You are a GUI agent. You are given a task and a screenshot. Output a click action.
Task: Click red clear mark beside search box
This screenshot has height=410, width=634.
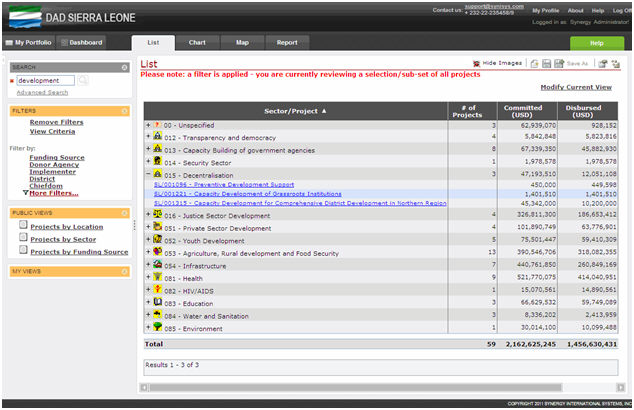(12, 81)
